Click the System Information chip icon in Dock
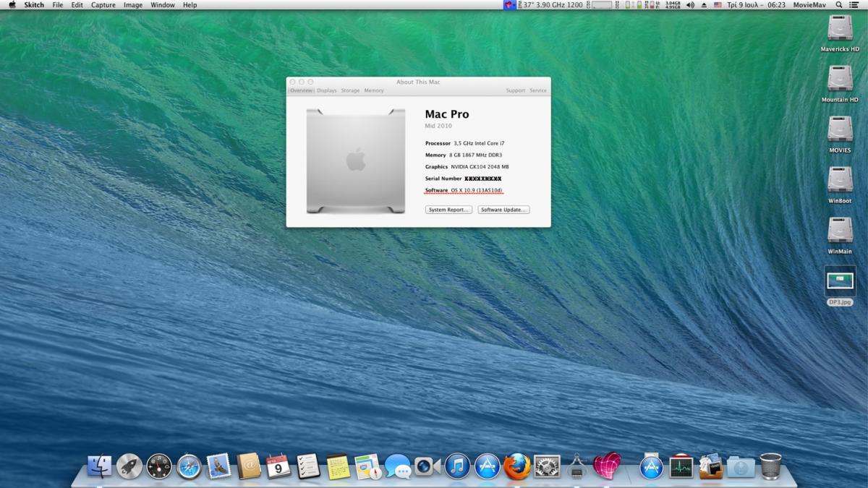 pyautogui.click(x=576, y=467)
